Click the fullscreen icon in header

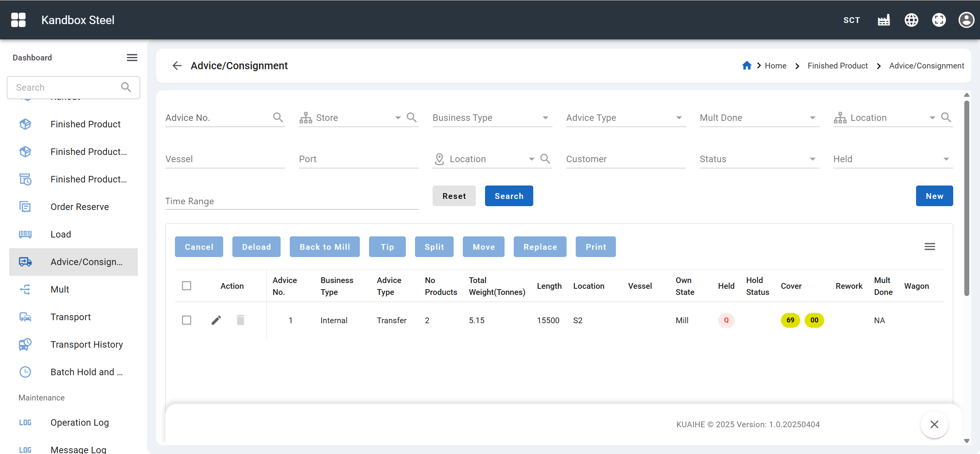coord(939,20)
